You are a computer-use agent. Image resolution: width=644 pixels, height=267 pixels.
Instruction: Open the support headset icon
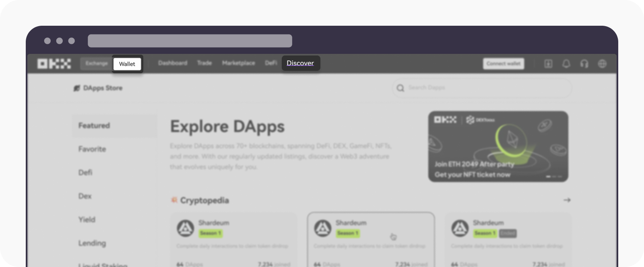(584, 64)
